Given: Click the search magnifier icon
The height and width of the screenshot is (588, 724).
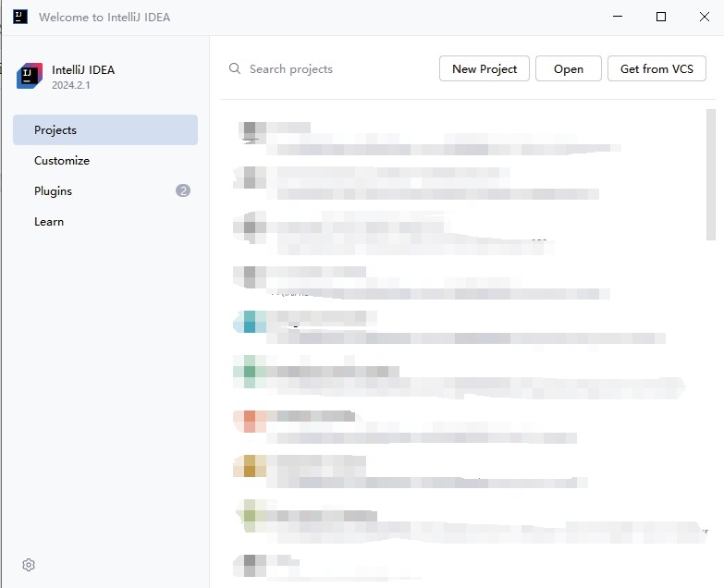Looking at the screenshot, I should pyautogui.click(x=235, y=68).
